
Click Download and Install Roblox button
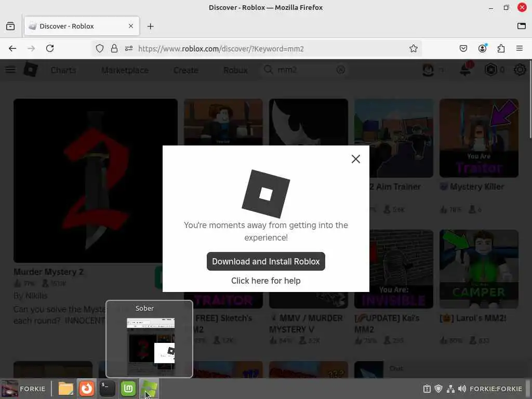point(265,261)
